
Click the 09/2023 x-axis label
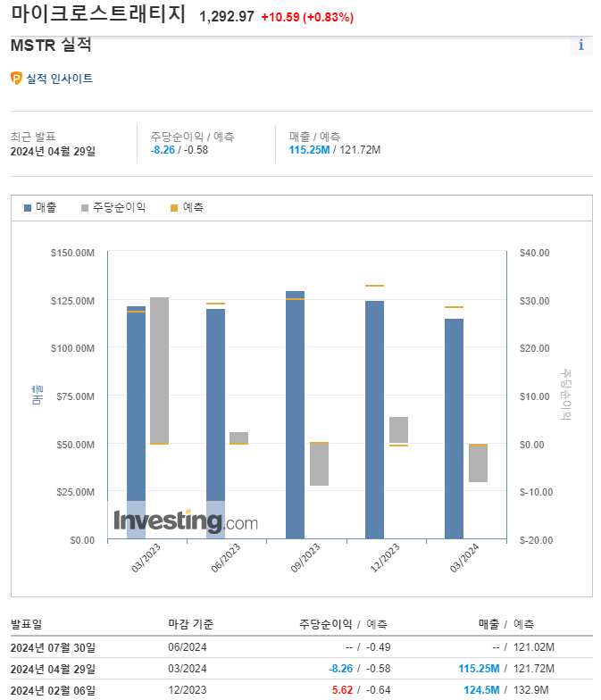pyautogui.click(x=305, y=558)
